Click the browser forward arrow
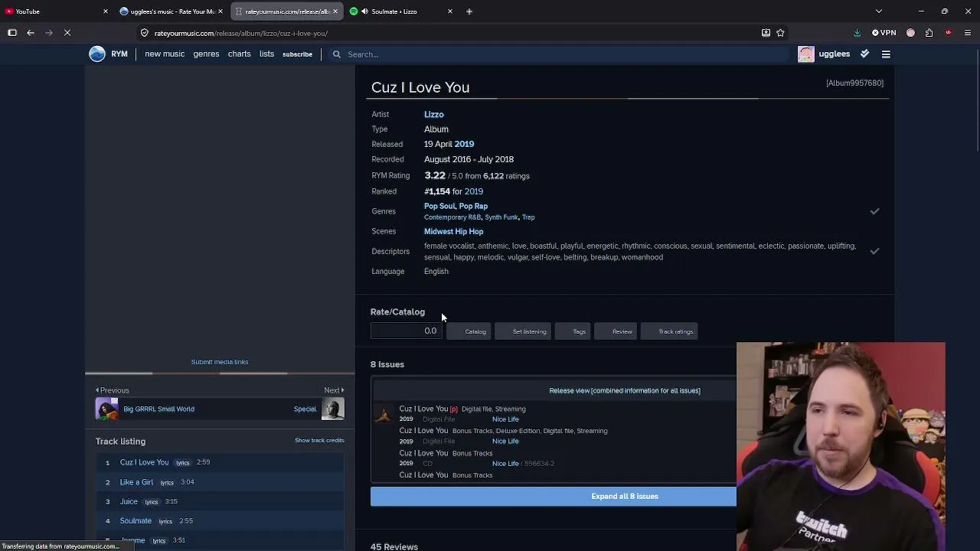 pyautogui.click(x=48, y=33)
